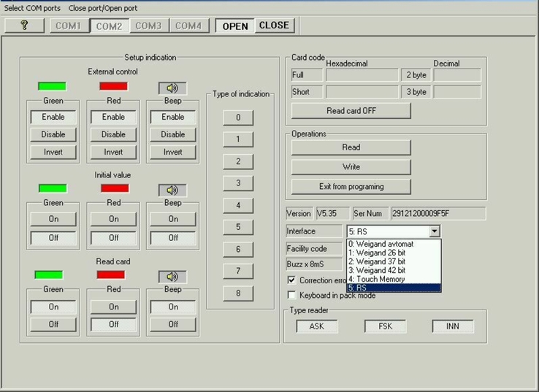
Task: Uncheck the Correction error checkbox
Action: pos(291,280)
